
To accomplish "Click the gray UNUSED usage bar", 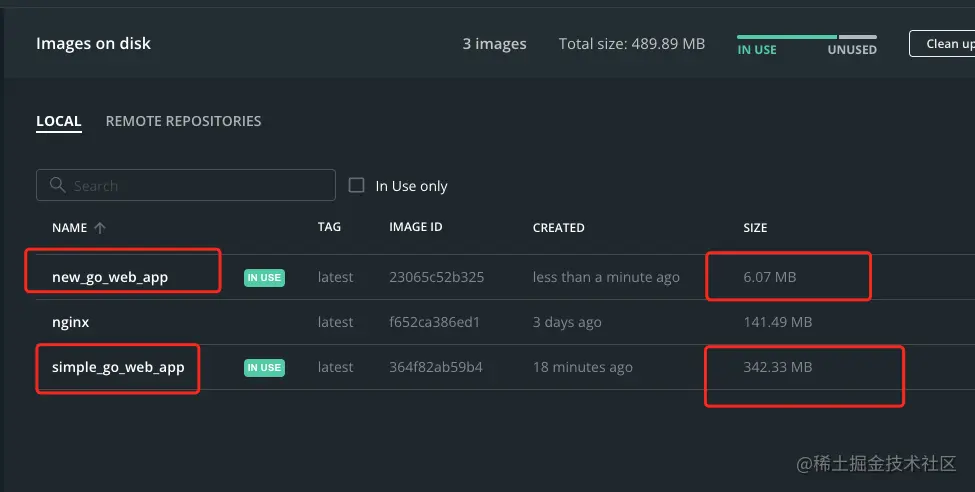I will (x=857, y=37).
